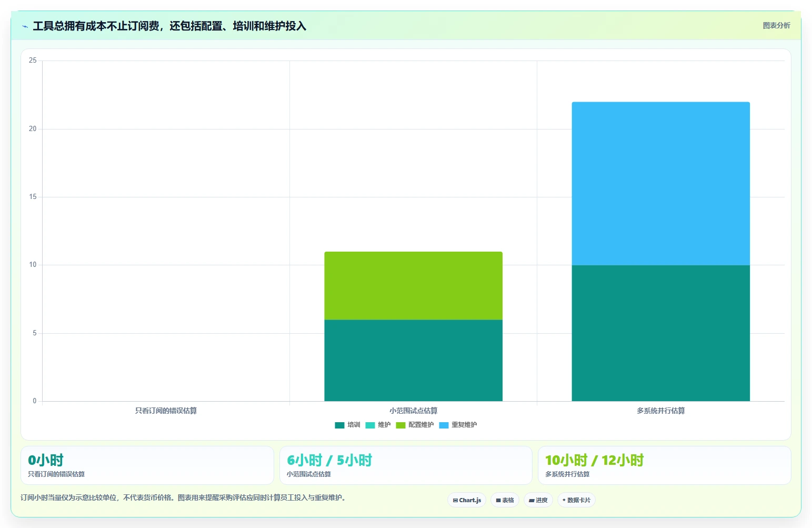Click the 0小时 data card
Viewport: 812px width, 528px height.
click(147, 465)
